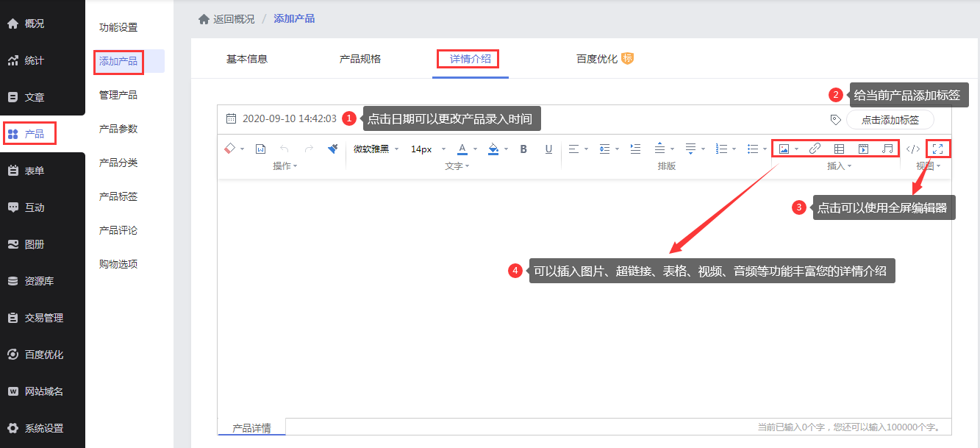Switch to the 基本信息 tab
Viewport: 980px width, 448px height.
(x=247, y=59)
